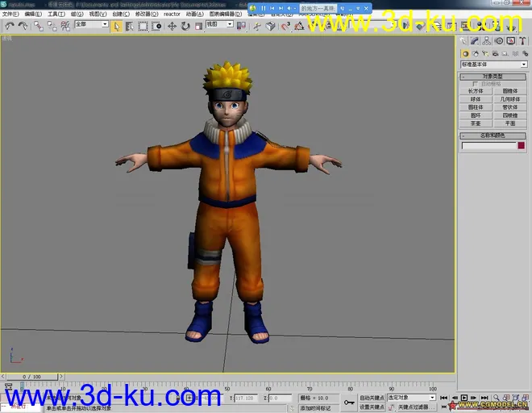Open the 动画(A) menu
Screen dimensions: 532x413
[x=195, y=14]
